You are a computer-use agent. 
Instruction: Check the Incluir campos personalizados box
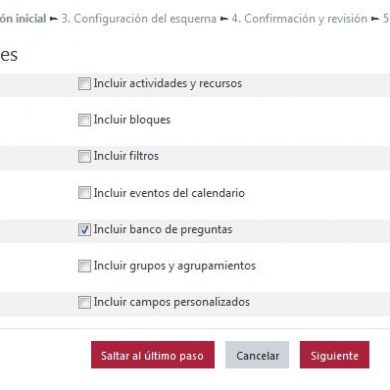click(84, 302)
